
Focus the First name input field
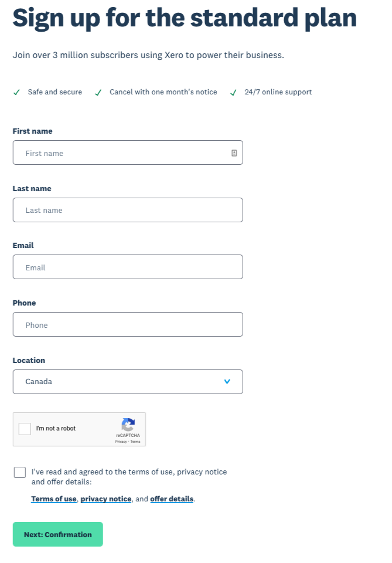point(128,152)
